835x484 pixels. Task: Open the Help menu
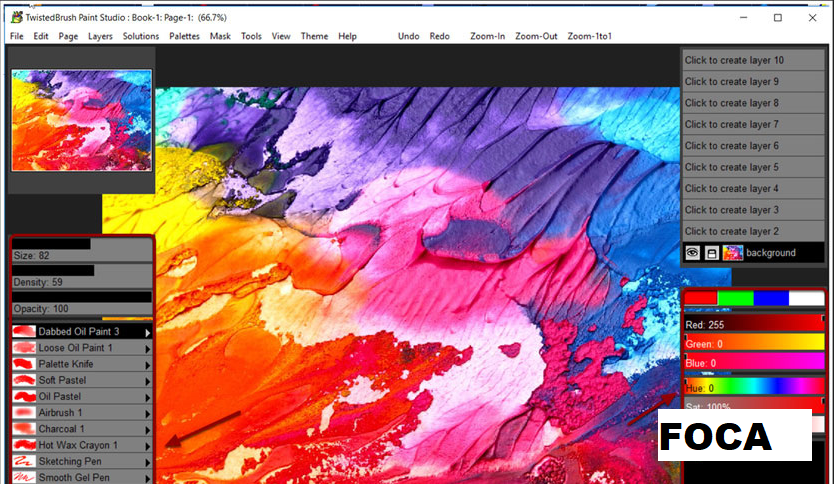tap(347, 36)
